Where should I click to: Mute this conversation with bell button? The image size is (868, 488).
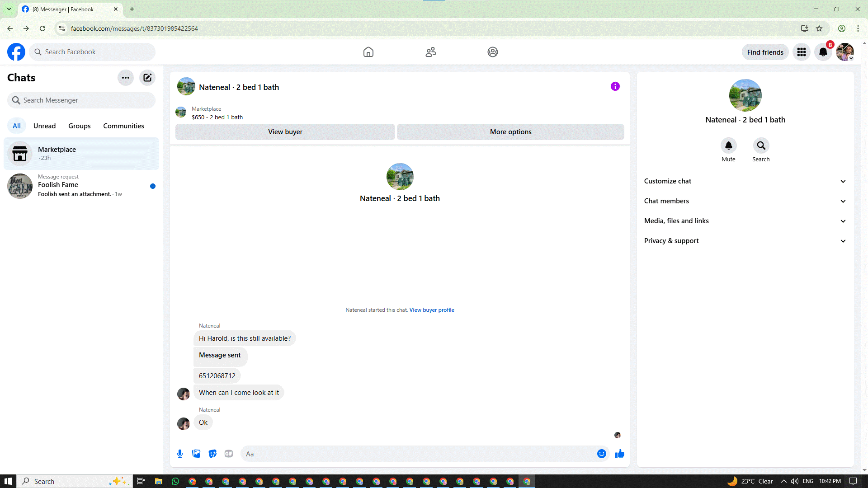click(x=728, y=145)
